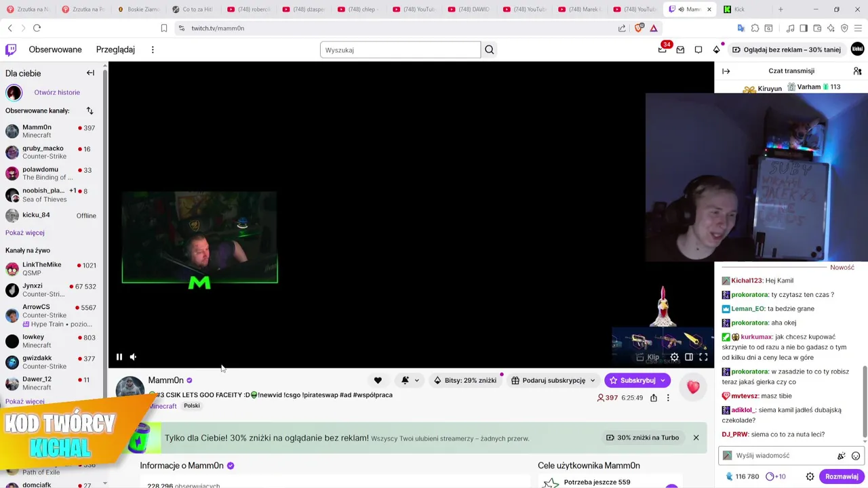Open the emote picker smiley icon
Screen dimensions: 868x488
click(x=856, y=456)
